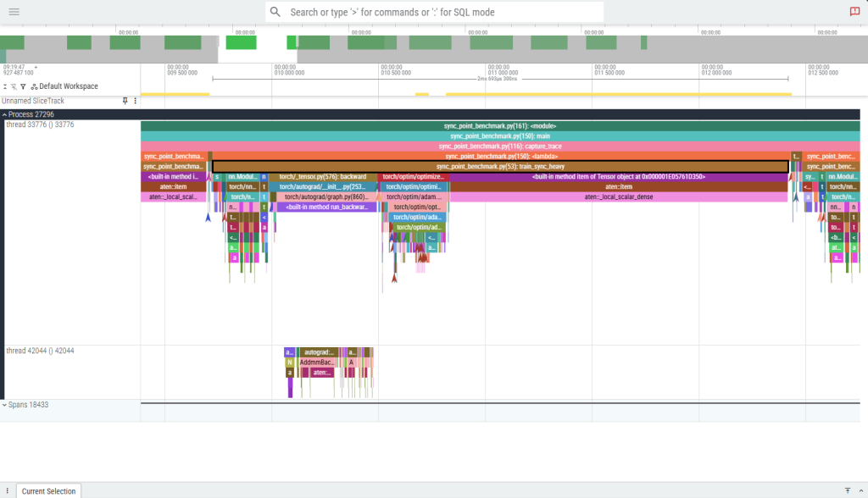The width and height of the screenshot is (868, 498).
Task: Clear all pinned tracks icon
Action: (14, 86)
